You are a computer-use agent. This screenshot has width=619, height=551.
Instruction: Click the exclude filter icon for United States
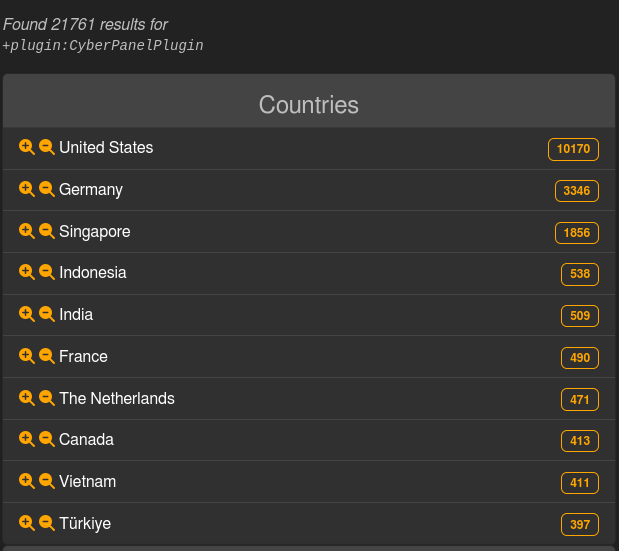[46, 147]
